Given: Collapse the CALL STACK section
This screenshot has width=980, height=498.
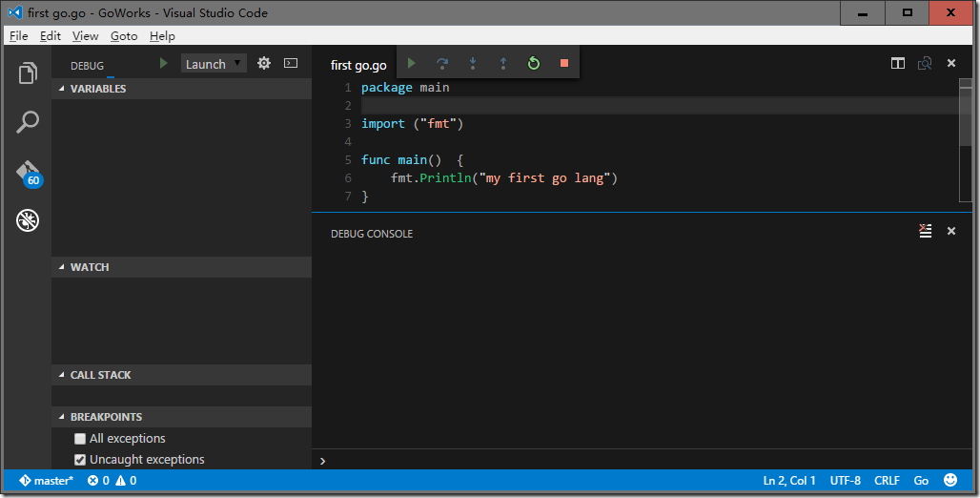Looking at the screenshot, I should click(x=100, y=375).
